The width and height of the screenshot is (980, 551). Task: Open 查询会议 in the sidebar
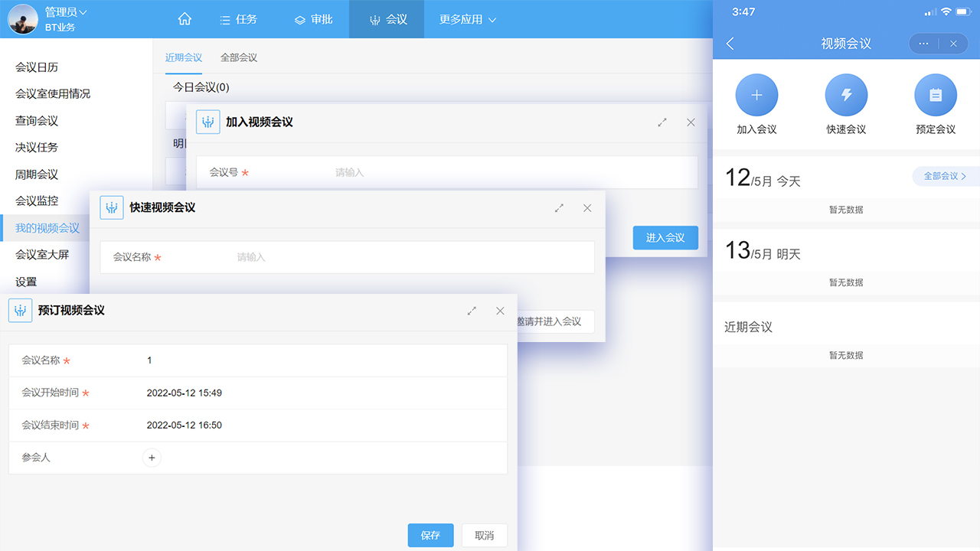[37, 120]
